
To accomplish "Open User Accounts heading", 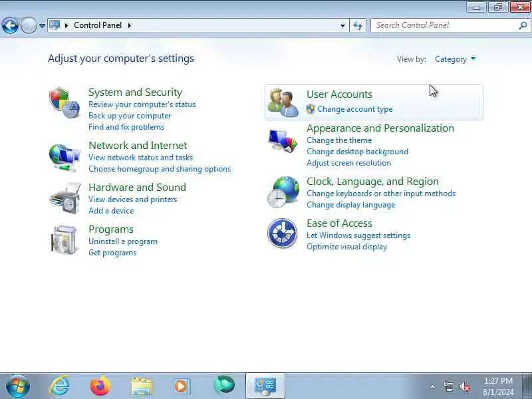I will [339, 94].
